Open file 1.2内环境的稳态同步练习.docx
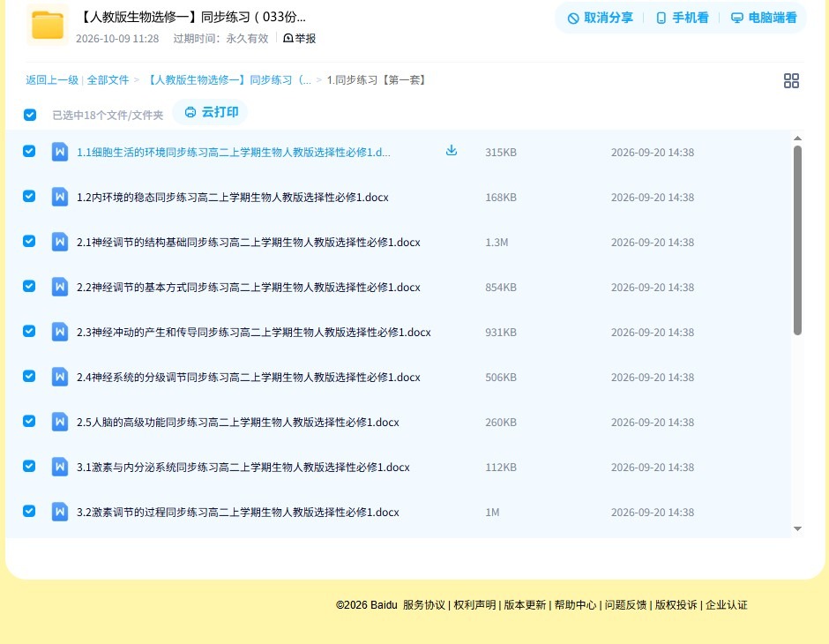 tap(232, 198)
